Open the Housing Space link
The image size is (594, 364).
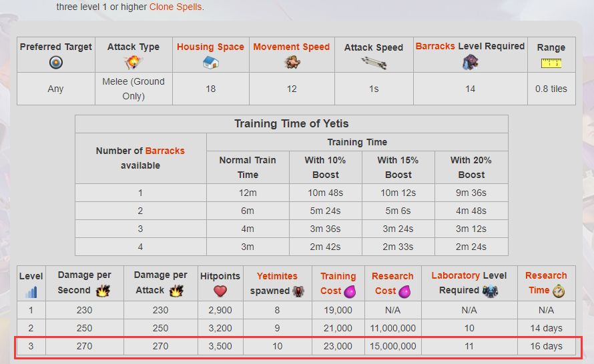tap(210, 47)
